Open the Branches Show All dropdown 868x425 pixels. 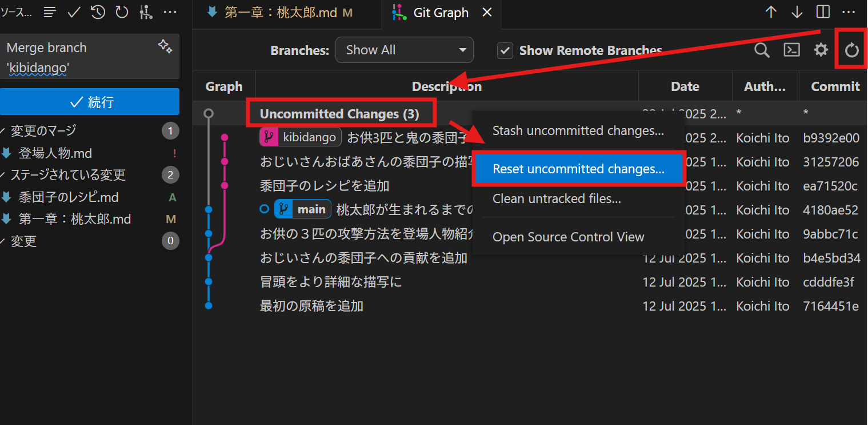click(x=404, y=50)
